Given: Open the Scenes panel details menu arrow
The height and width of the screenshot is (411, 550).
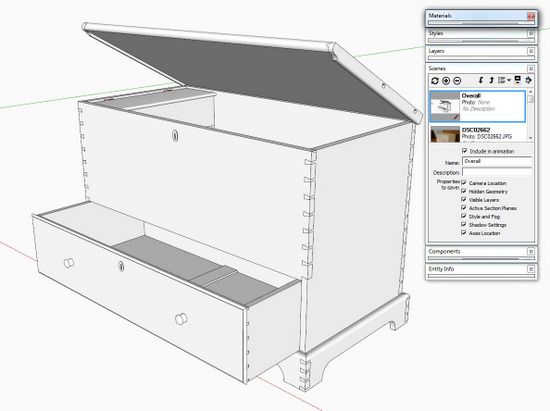Looking at the screenshot, I should (528, 80).
